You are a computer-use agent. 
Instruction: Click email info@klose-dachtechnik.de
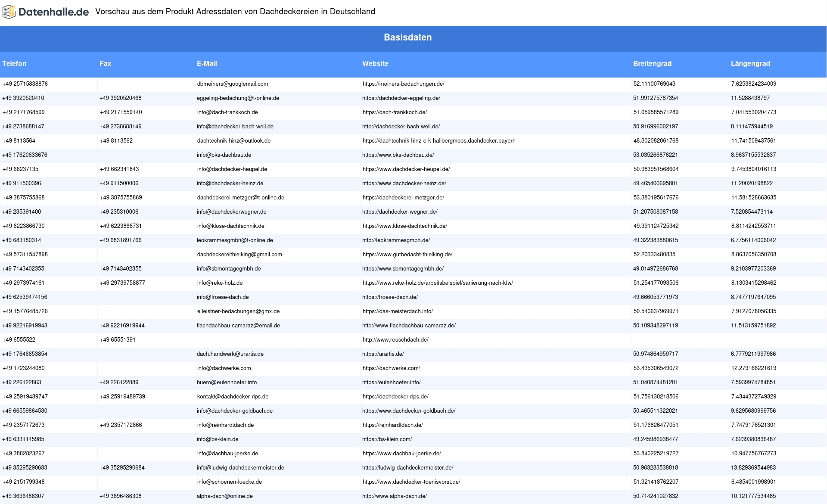click(x=231, y=226)
